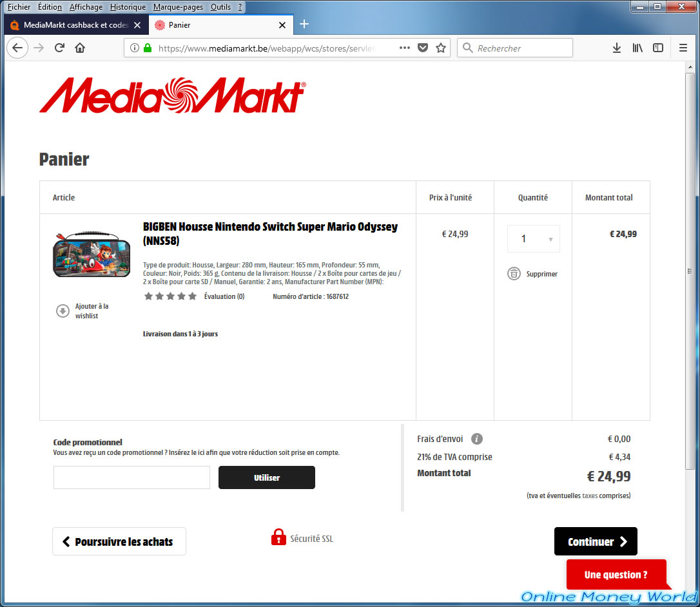Click Continuer to proceed to checkout
The height and width of the screenshot is (607, 700).
pos(596,541)
